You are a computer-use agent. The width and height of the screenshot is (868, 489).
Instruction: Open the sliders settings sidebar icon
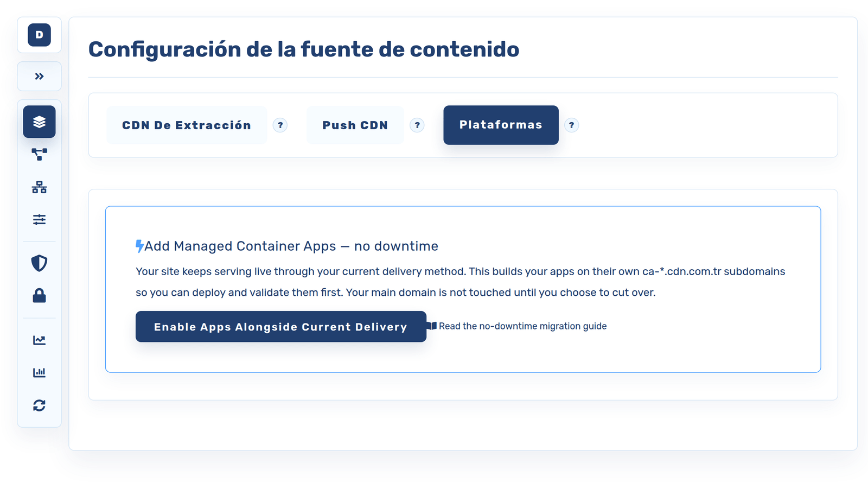(x=39, y=220)
